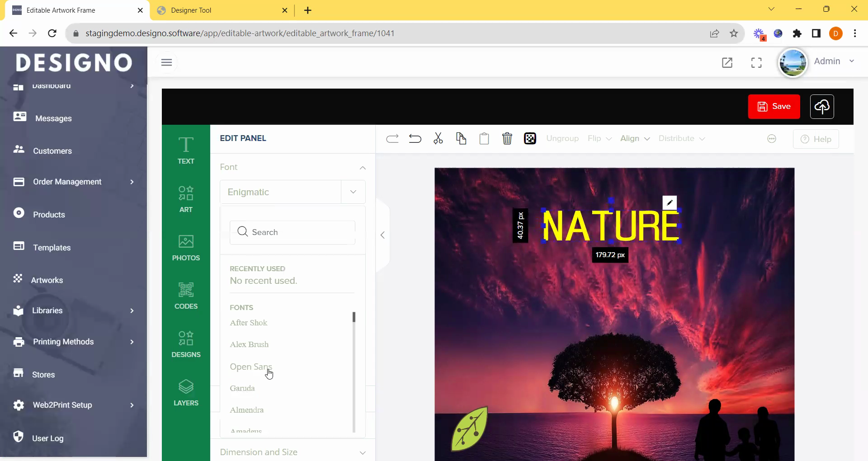Viewport: 868px width, 461px height.
Task: Click the scissors cut icon
Action: click(x=438, y=139)
